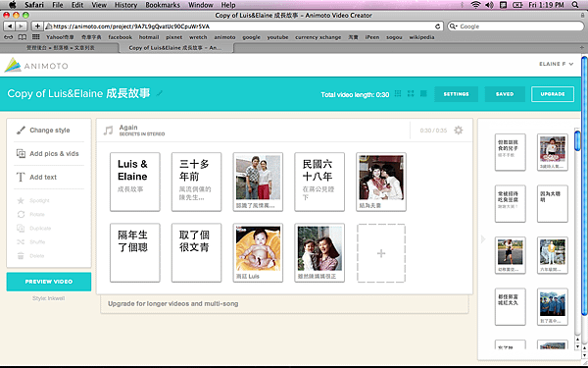
Task: Select the 因為太聰明 card in side panel
Action: point(553,204)
